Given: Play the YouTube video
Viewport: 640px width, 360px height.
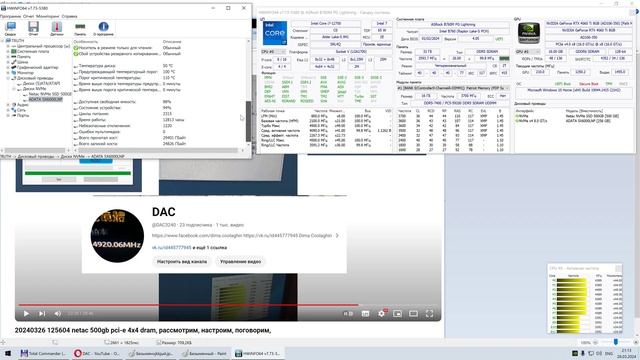Looking at the screenshot, I should click(26, 313).
